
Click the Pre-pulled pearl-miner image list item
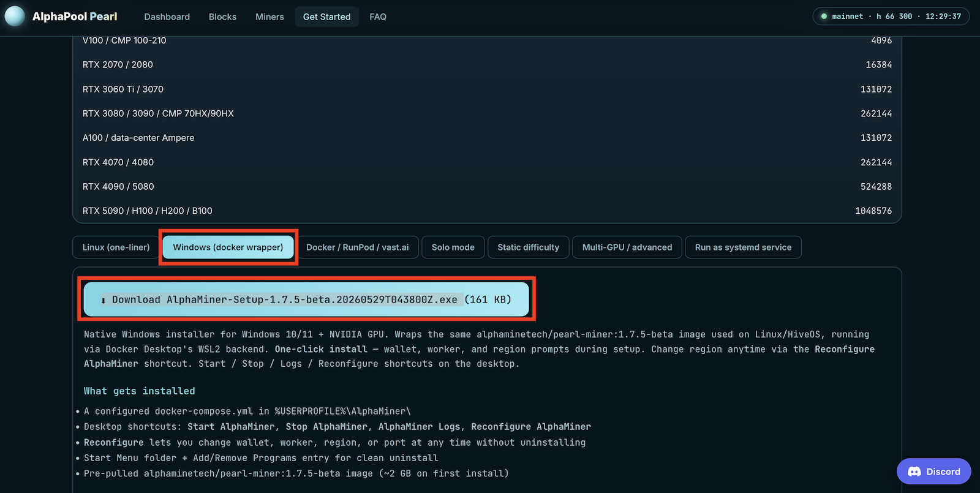coord(296,473)
